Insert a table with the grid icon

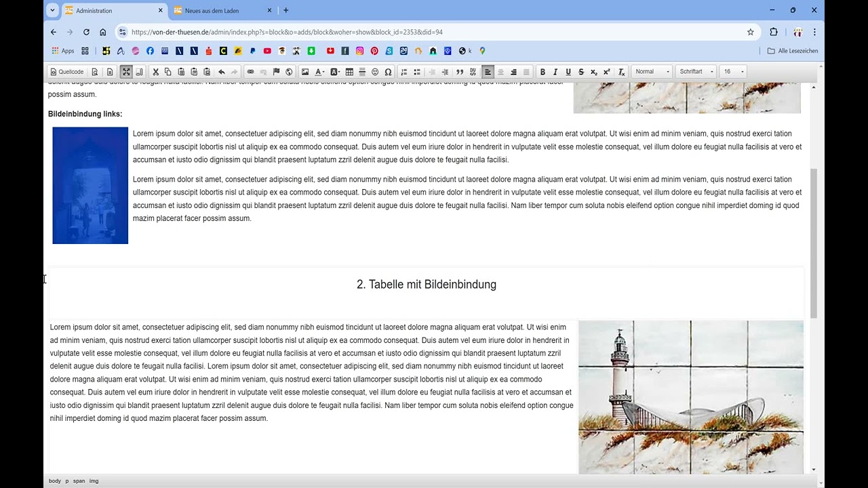pyautogui.click(x=349, y=72)
